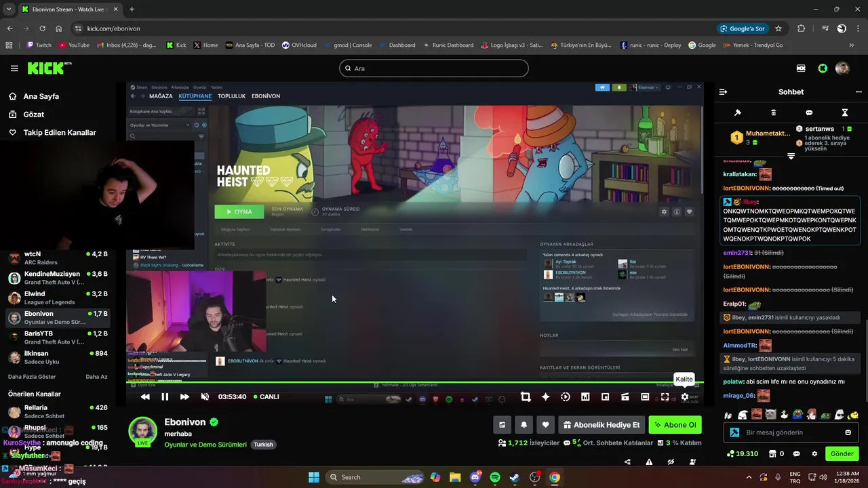This screenshot has width=868, height=488.
Task: Open emoji picker in message box
Action: click(848, 432)
